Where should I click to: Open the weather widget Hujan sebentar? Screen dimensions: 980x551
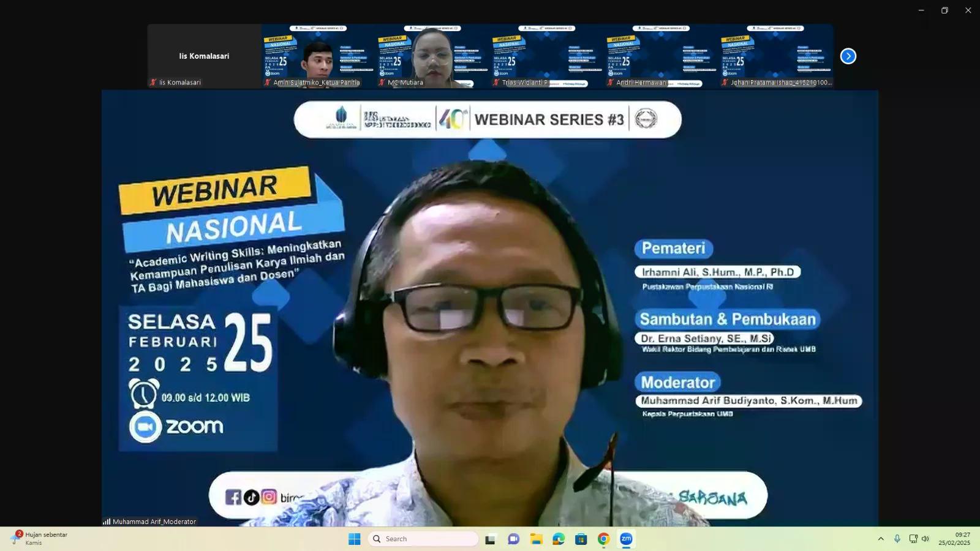(40, 538)
